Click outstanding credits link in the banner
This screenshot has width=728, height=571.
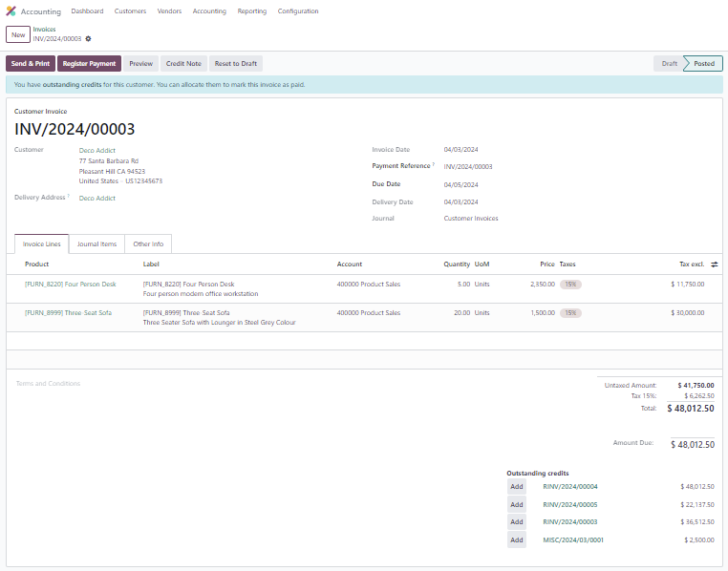[72, 85]
